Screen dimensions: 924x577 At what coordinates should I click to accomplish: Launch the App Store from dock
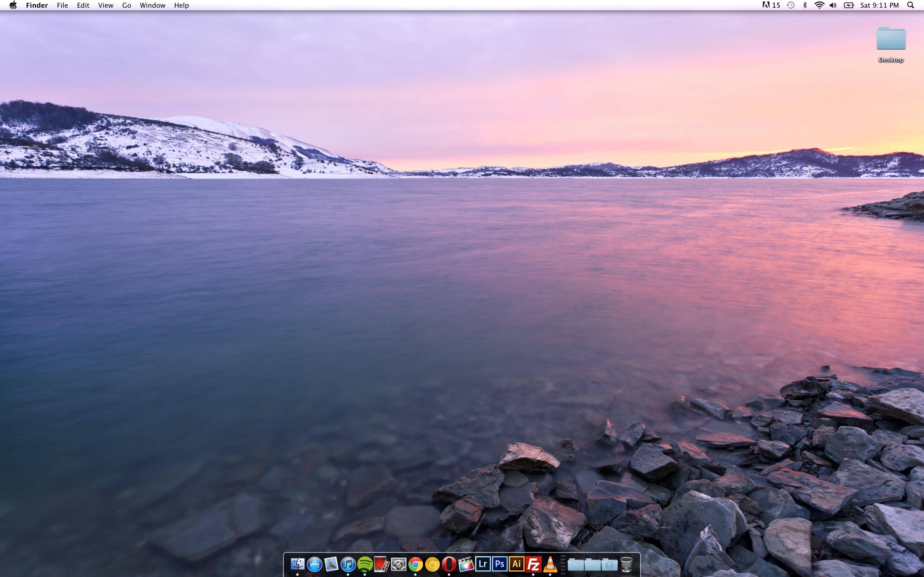(314, 564)
